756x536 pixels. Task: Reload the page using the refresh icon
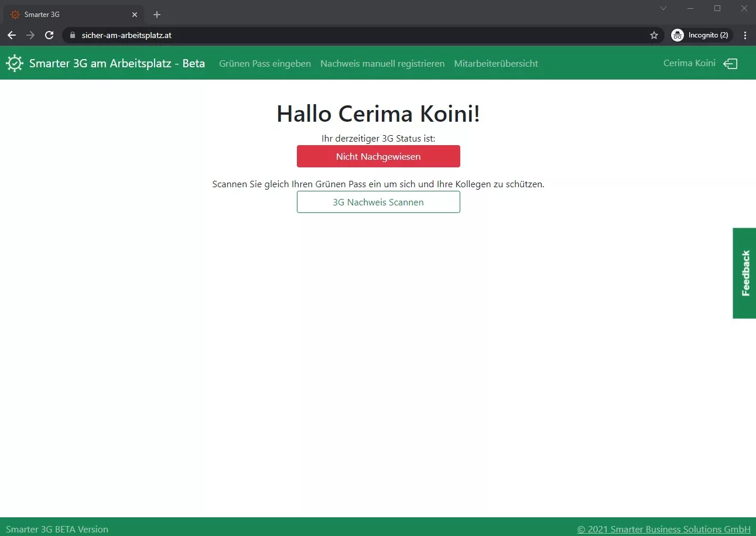point(49,35)
